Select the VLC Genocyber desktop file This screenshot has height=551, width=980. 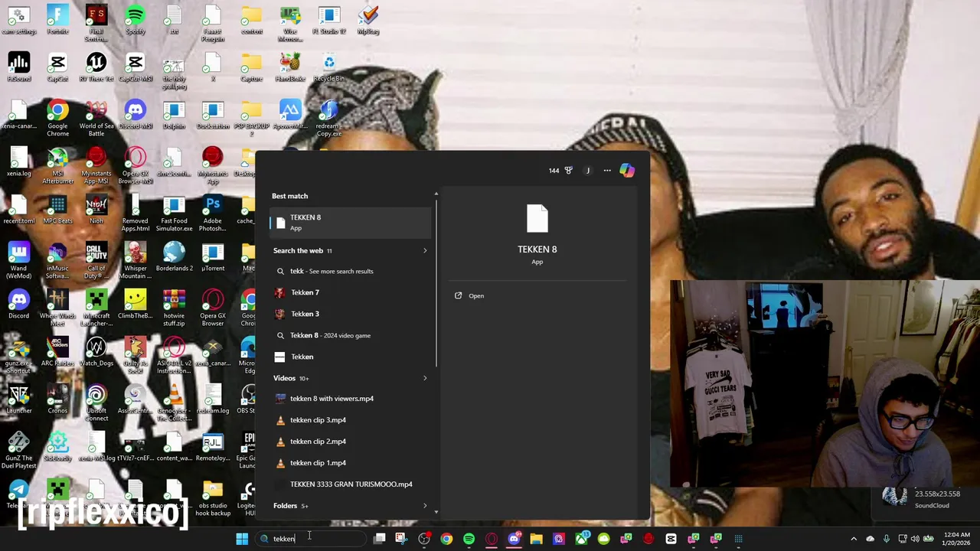coord(174,403)
